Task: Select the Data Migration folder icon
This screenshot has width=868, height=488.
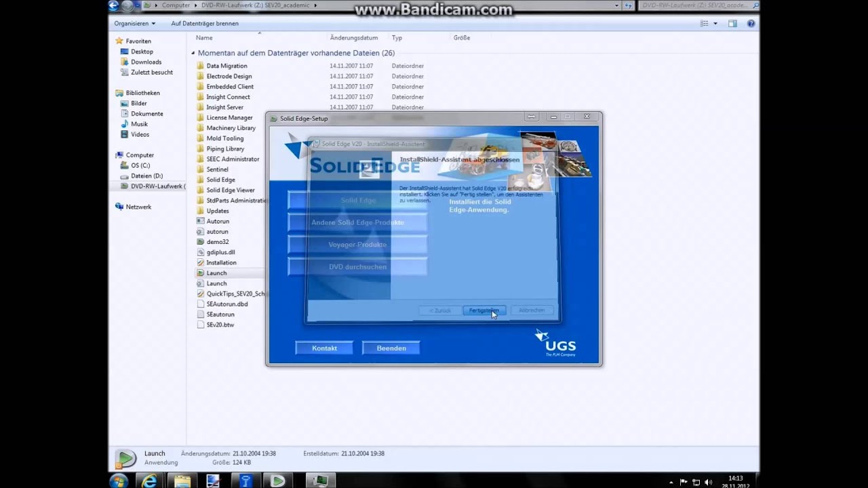Action: pyautogui.click(x=200, y=66)
